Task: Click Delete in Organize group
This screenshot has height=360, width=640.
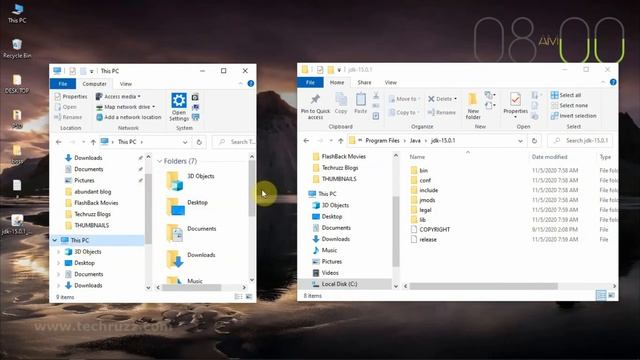Action: coord(442,99)
